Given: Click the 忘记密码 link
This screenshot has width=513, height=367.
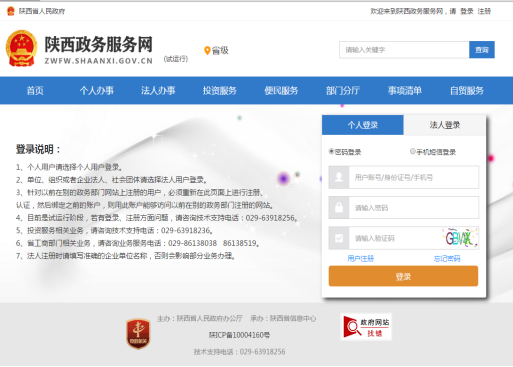Looking at the screenshot, I should pos(447,259).
